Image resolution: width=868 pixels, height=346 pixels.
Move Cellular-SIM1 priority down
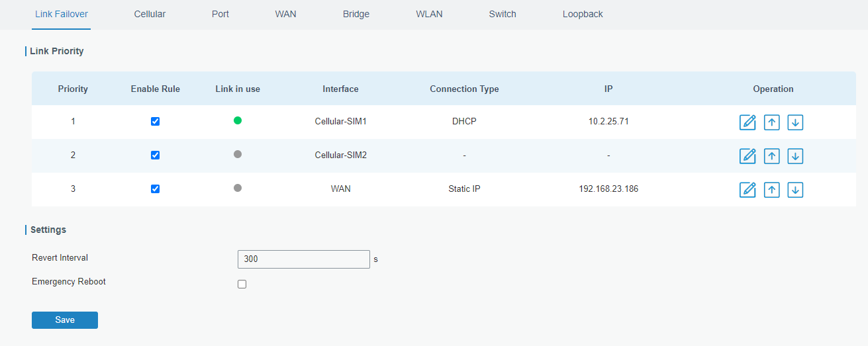click(x=795, y=122)
